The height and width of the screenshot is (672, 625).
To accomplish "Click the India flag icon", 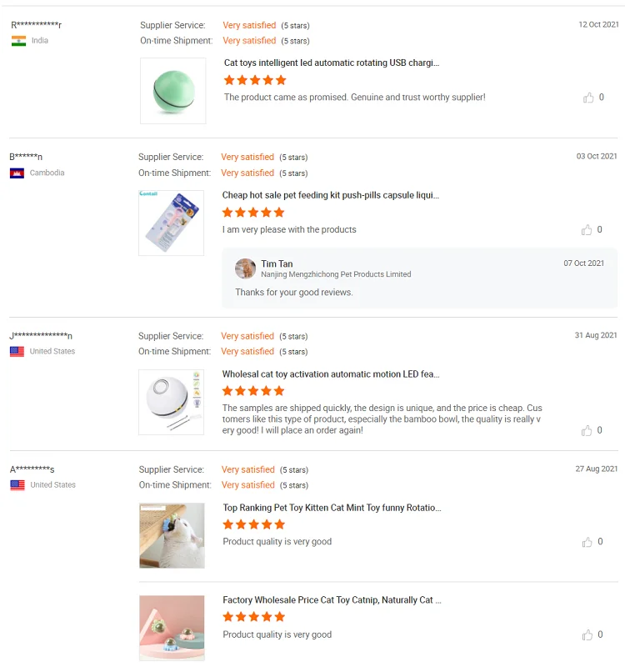I will [x=18, y=41].
